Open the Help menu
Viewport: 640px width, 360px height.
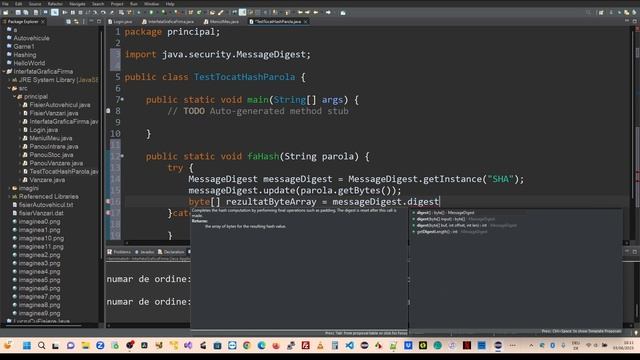[x=170, y=4]
